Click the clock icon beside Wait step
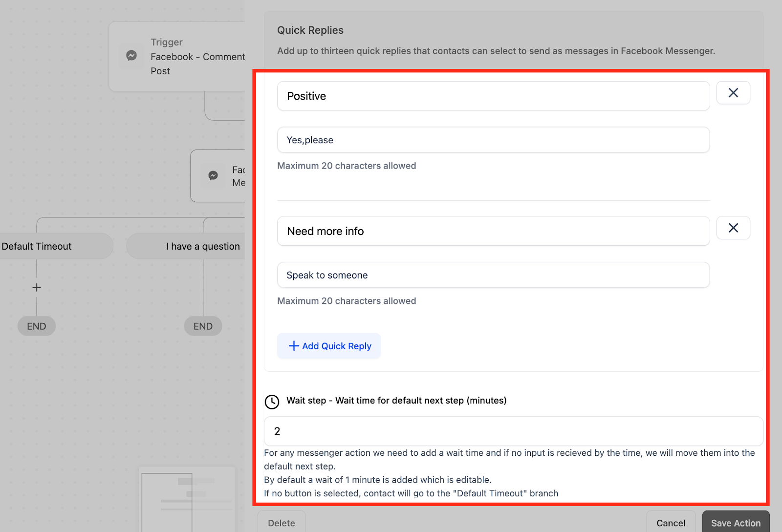The width and height of the screenshot is (782, 532). (272, 402)
